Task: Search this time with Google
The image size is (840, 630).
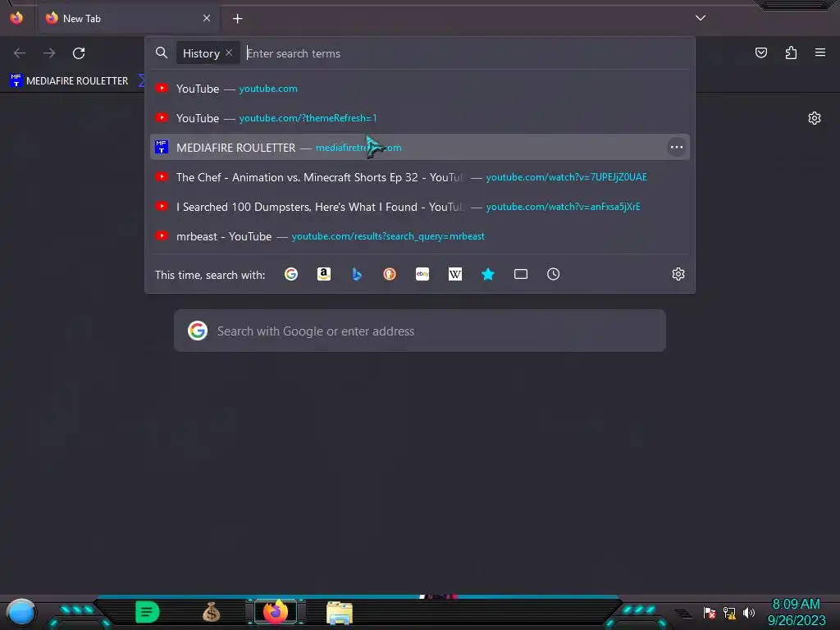Action: click(291, 274)
